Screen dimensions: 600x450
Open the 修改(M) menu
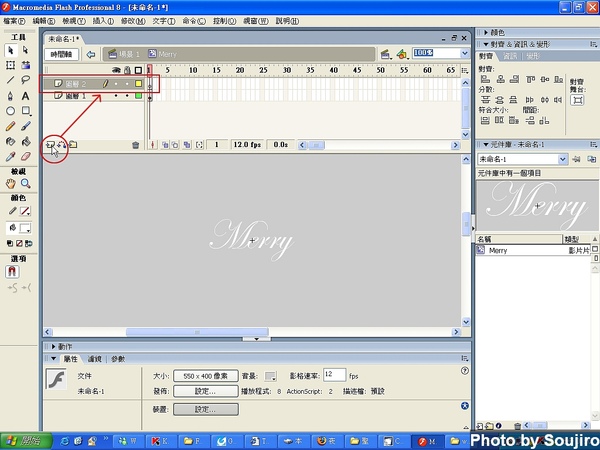coord(131,20)
